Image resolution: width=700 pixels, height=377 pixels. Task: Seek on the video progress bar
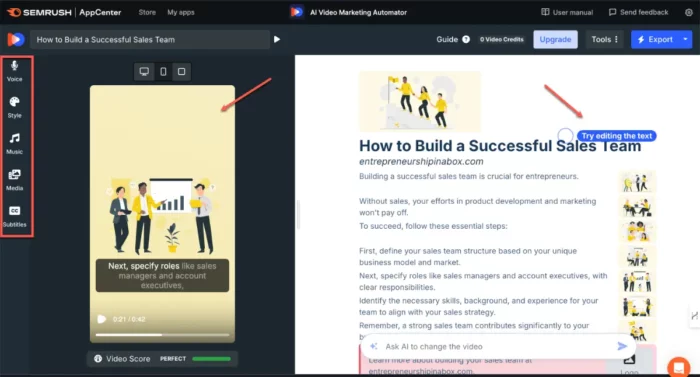coord(162,335)
